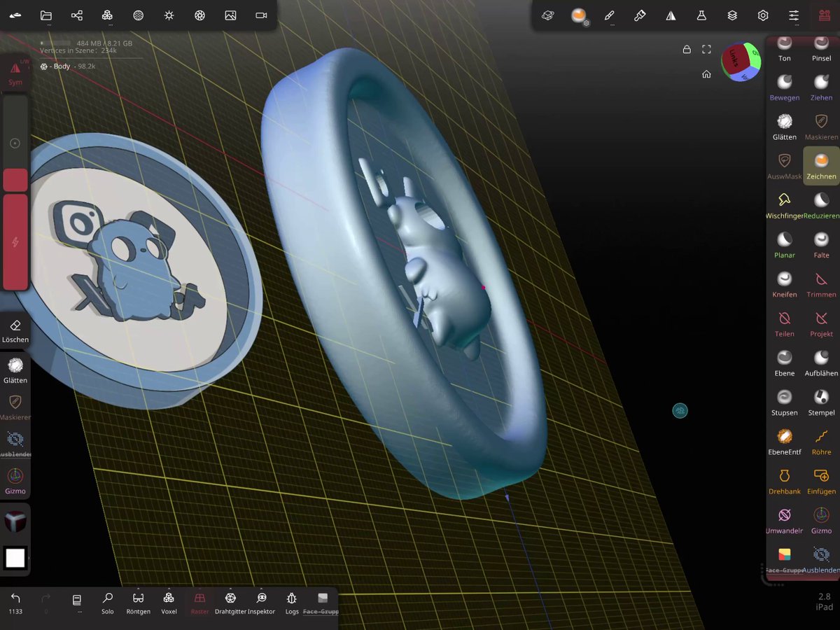The height and width of the screenshot is (630, 840).
Task: Select the Drehbank lathe tool
Action: pos(785,481)
